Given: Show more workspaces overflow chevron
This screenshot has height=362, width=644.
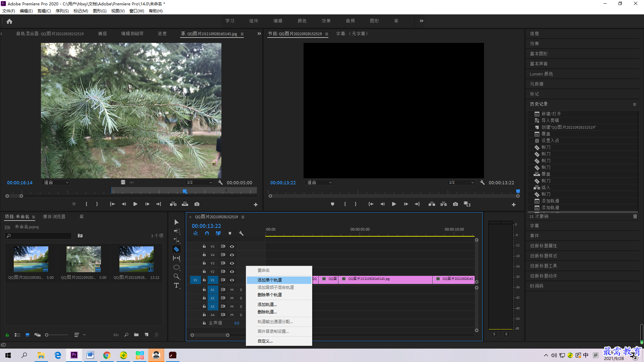Looking at the screenshot, I should tap(422, 21).
